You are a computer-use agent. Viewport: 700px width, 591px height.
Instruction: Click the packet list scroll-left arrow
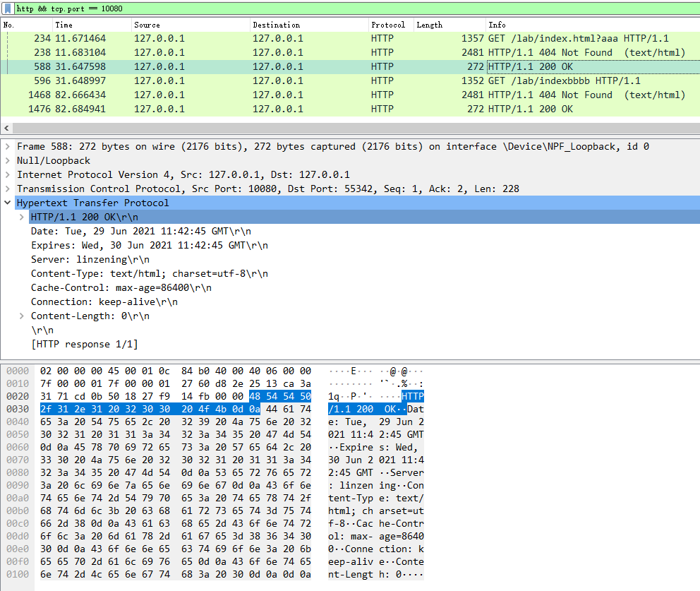[7, 128]
